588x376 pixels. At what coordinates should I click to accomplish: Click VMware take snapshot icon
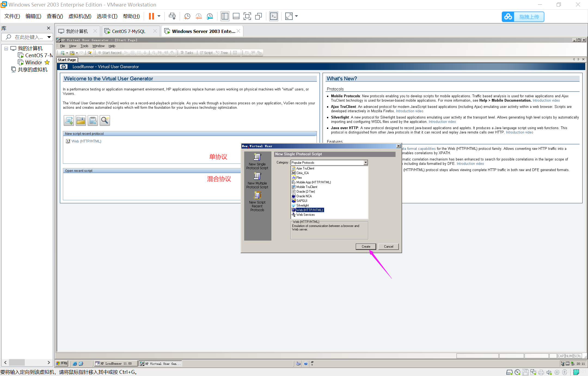[187, 16]
